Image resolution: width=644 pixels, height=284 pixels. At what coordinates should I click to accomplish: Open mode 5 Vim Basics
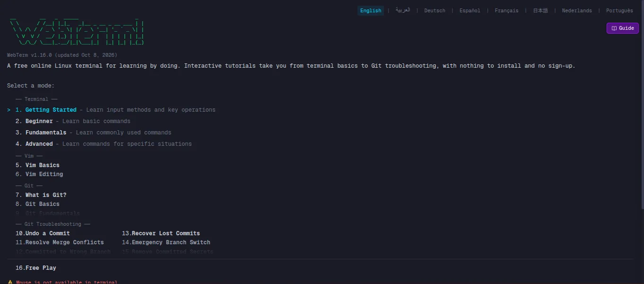37,165
